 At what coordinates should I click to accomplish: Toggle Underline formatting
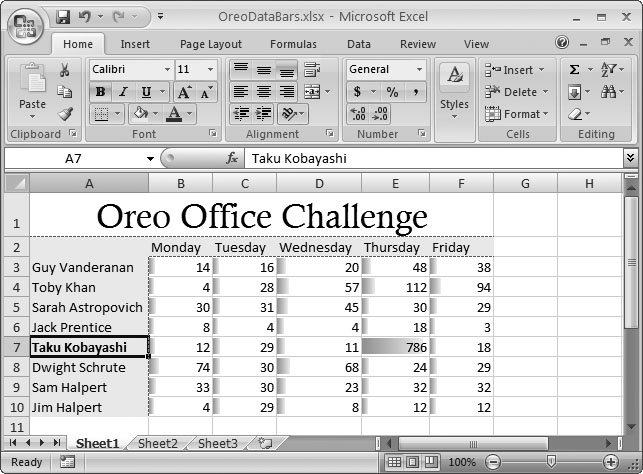tap(146, 92)
